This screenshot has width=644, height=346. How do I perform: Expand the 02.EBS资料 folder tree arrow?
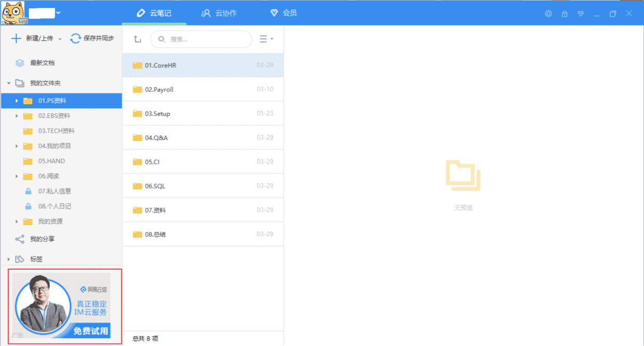pos(17,116)
